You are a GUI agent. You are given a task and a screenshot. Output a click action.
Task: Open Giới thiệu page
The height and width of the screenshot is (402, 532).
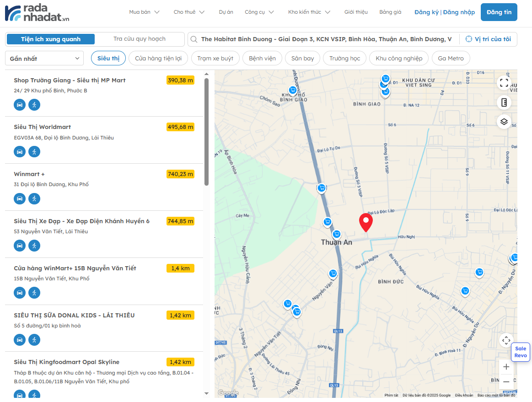(x=356, y=12)
